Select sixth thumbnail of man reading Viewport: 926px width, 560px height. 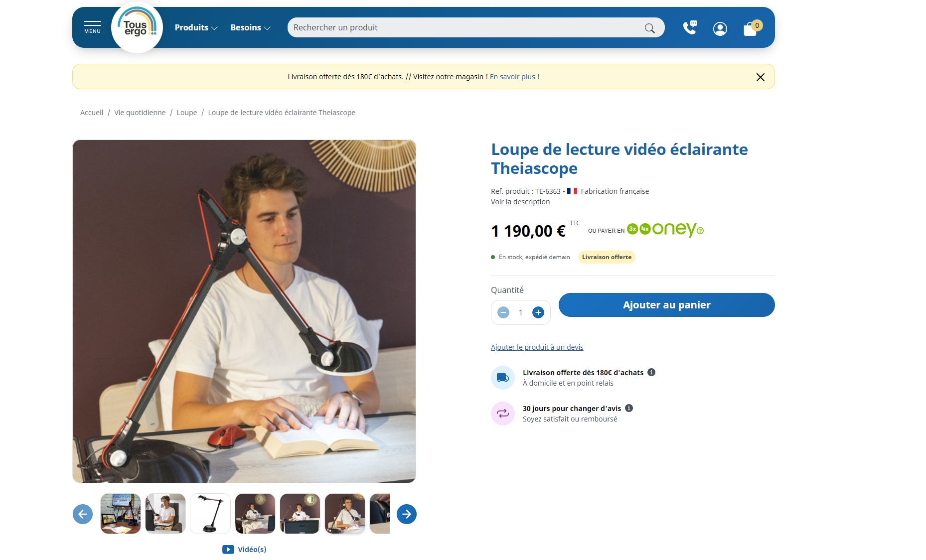(345, 514)
